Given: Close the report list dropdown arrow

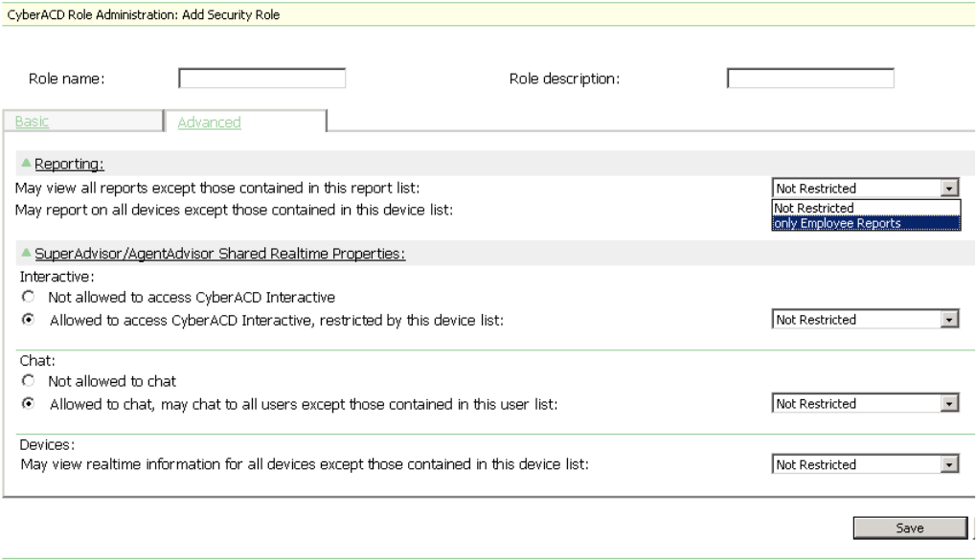Looking at the screenshot, I should pyautogui.click(x=949, y=189).
